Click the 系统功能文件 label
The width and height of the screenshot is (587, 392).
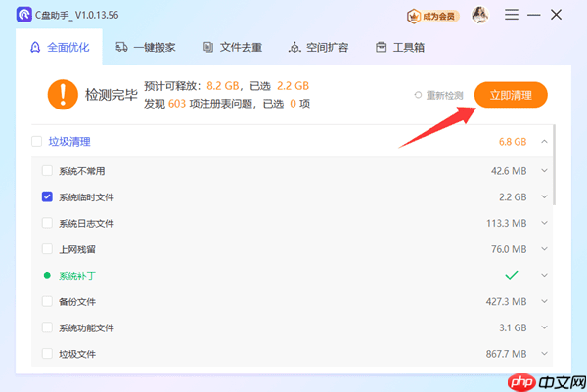86,328
